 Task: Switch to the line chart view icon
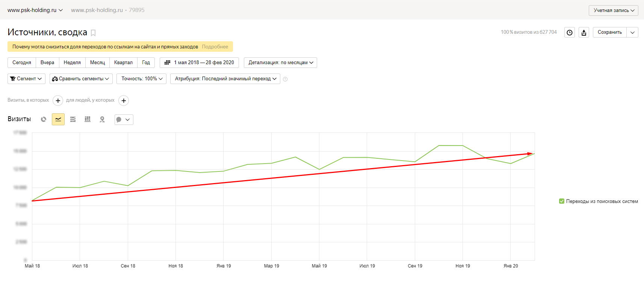click(58, 119)
